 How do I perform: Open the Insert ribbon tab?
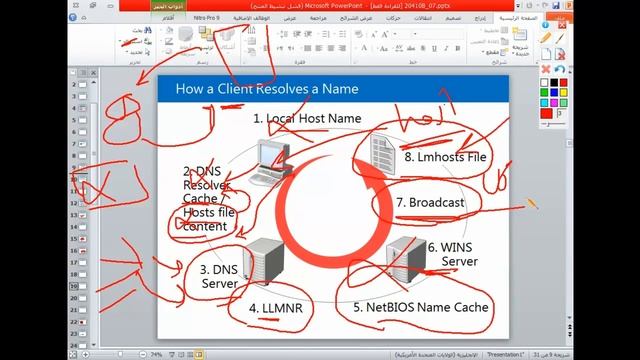480,18
